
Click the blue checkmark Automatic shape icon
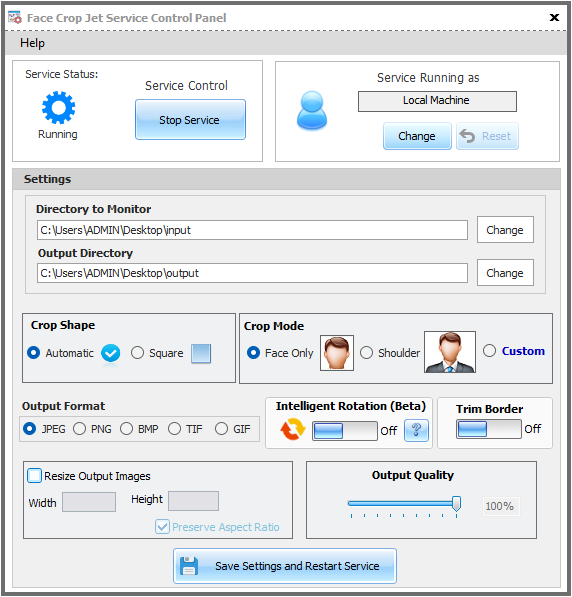tap(110, 353)
